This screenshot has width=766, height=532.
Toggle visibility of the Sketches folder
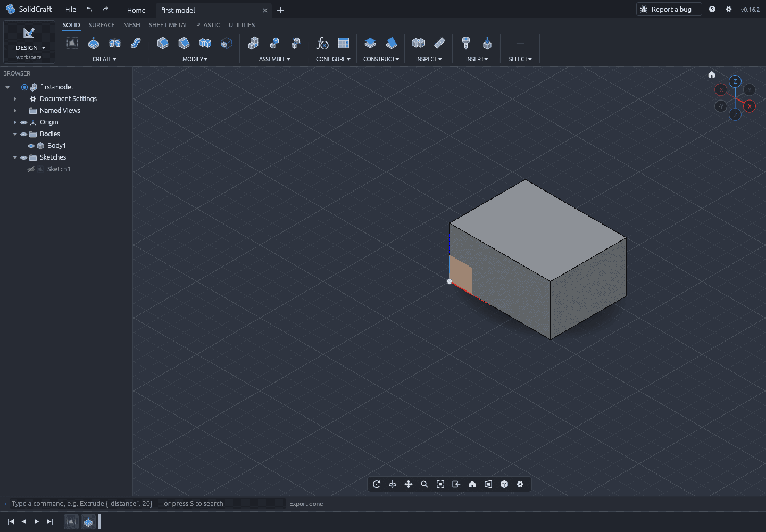(x=23, y=157)
